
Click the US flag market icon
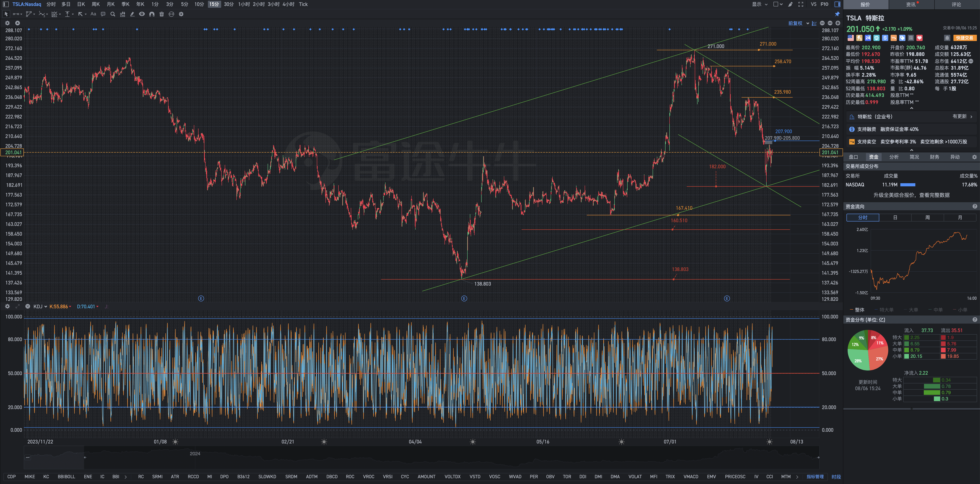tap(851, 38)
